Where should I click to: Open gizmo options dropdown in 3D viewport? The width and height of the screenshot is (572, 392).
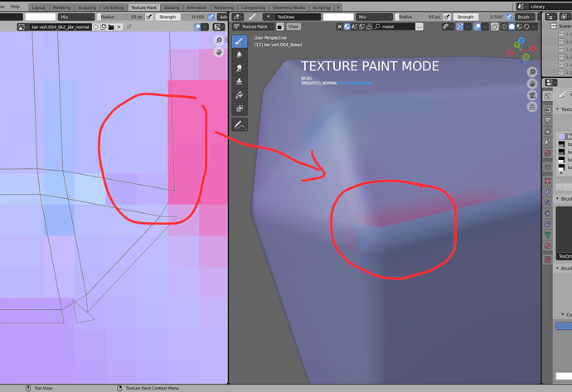pyautogui.click(x=467, y=27)
